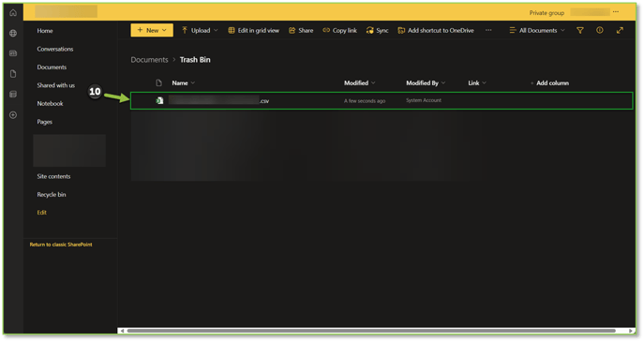Open the files icon in app bar
This screenshot has width=644, height=342.
(x=13, y=74)
